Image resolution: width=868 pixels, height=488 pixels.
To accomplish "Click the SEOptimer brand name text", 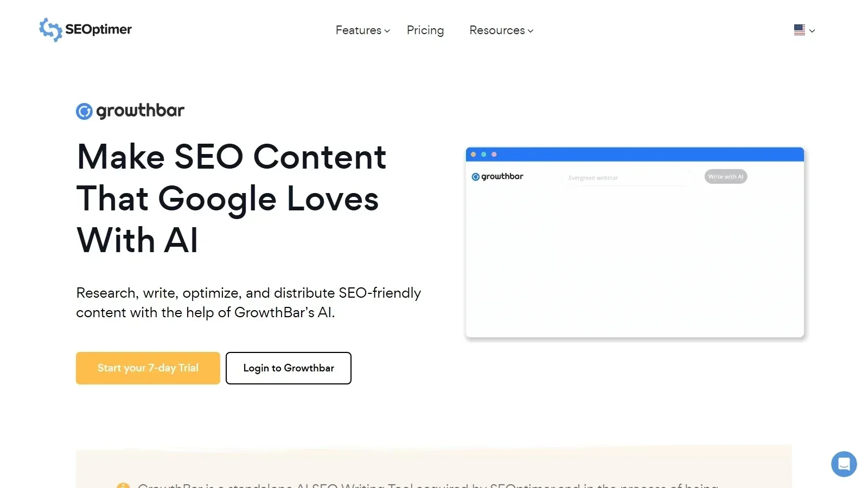I will click(98, 29).
